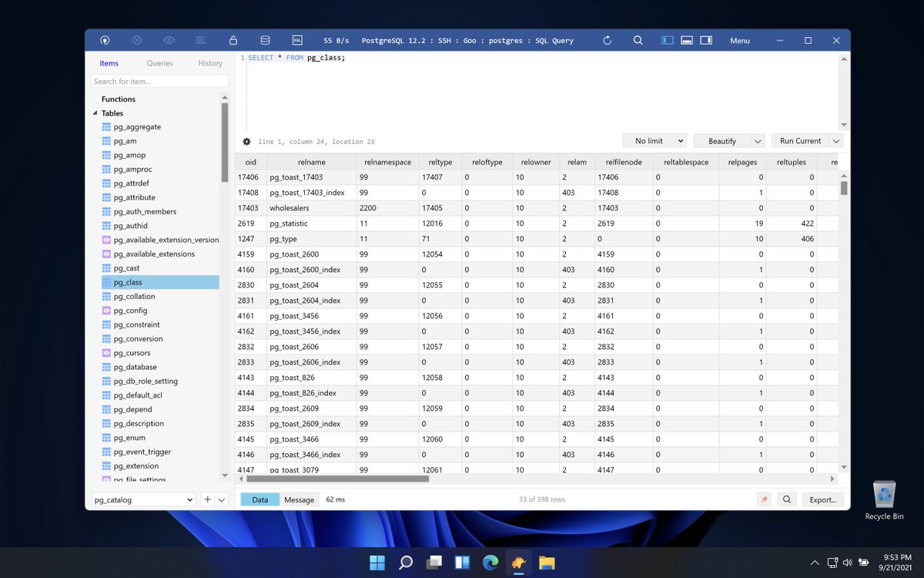
Task: Switch to the Queries tab
Action: pos(160,63)
